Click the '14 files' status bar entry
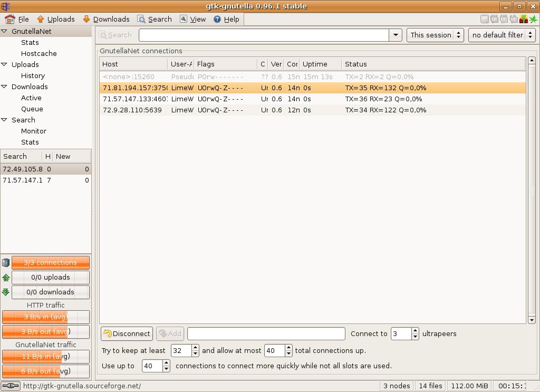This screenshot has height=392, width=540. pos(430,386)
